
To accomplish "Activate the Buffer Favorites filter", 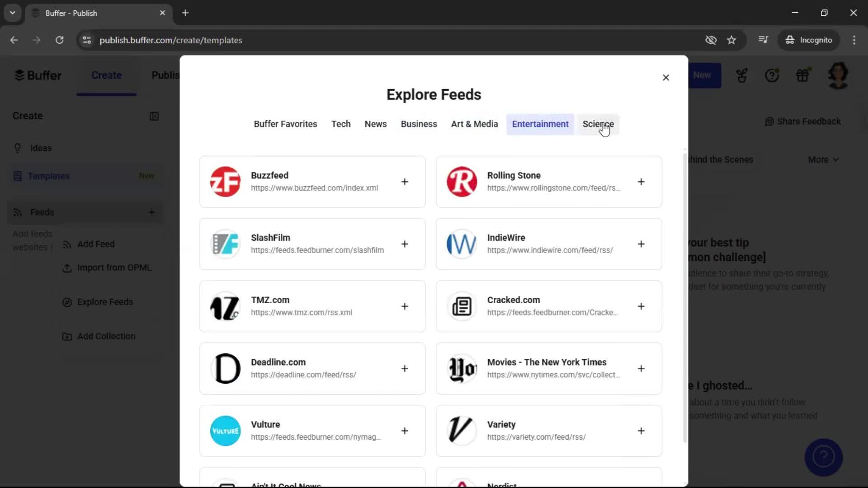I will [285, 124].
